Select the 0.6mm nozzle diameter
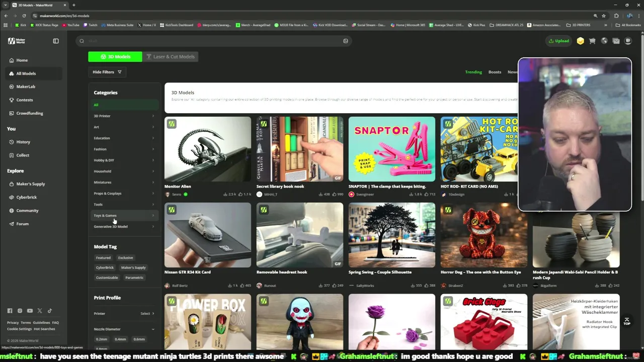Viewport: 644px width, 362px height. point(139,339)
